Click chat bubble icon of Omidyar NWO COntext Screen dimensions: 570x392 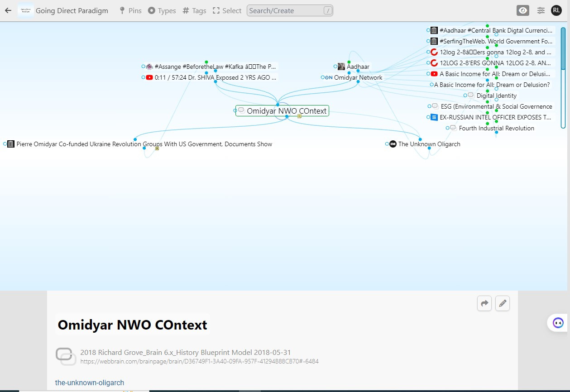[x=242, y=110]
